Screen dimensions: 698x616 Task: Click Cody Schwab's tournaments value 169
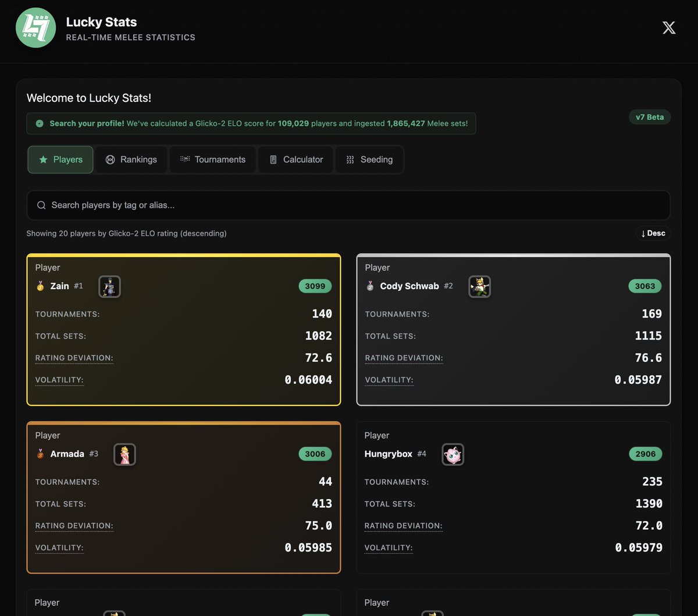651,314
